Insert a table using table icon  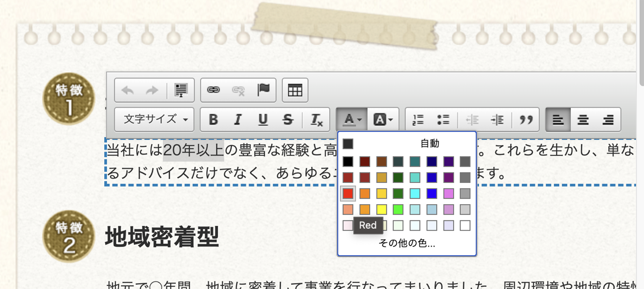(295, 90)
